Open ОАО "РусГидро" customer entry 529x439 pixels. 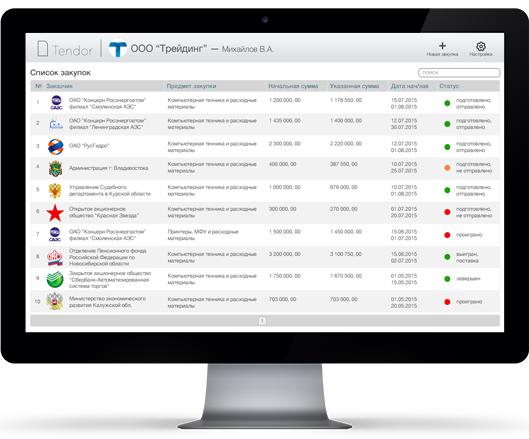[89, 146]
